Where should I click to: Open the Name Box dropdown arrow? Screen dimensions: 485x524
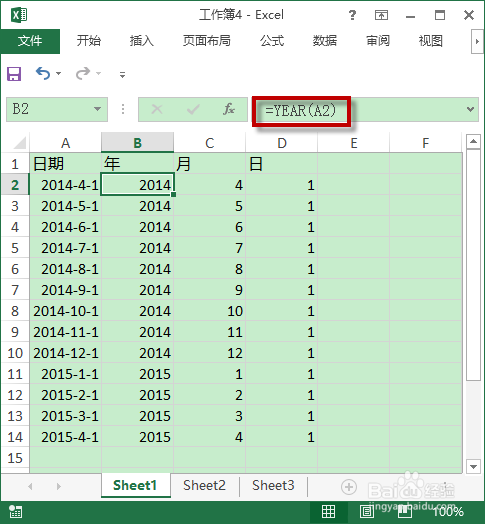[x=98, y=109]
